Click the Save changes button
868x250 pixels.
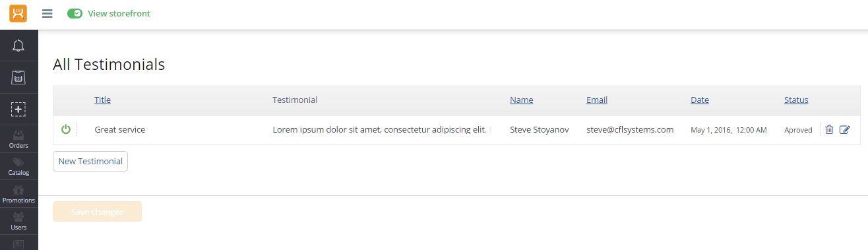(97, 212)
